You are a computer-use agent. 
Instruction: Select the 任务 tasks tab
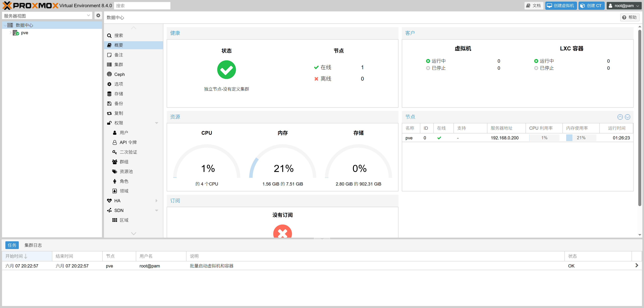[x=12, y=245]
